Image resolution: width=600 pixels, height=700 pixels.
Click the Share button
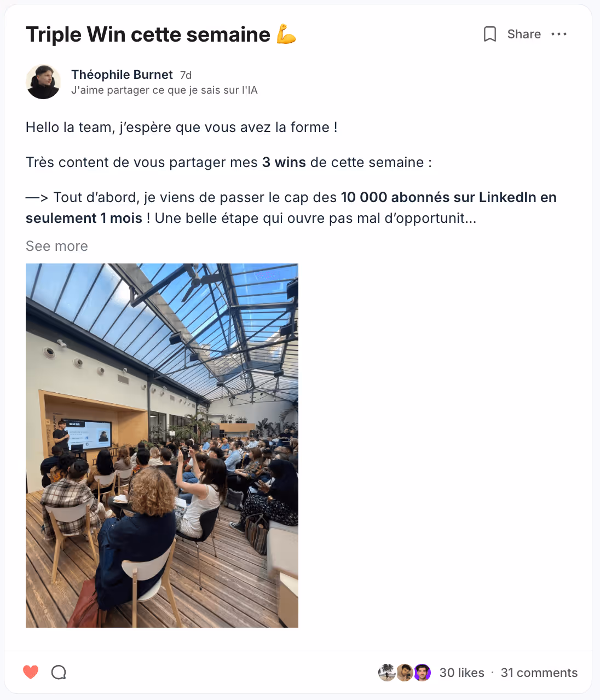coord(524,34)
